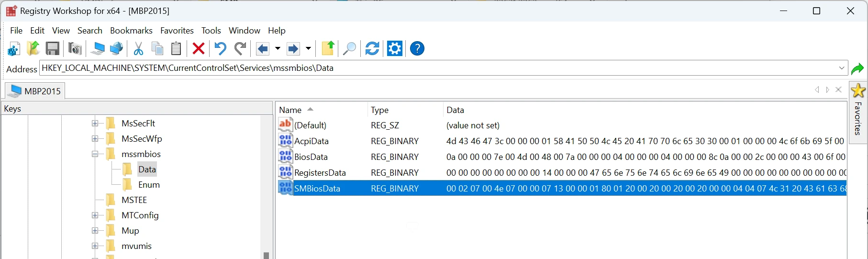Image resolution: width=868 pixels, height=259 pixels.
Task: Go forward with the right arrow button
Action: (293, 48)
